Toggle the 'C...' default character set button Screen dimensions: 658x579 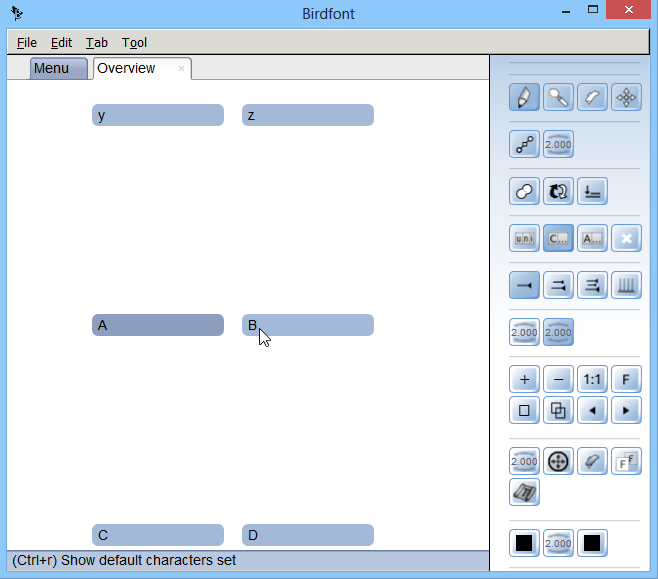558,238
